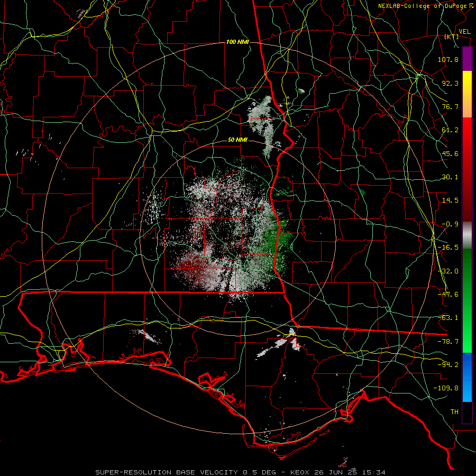Click the -78.7 velocity scale value
Viewport: 476px width, 476px height.
[x=448, y=342]
